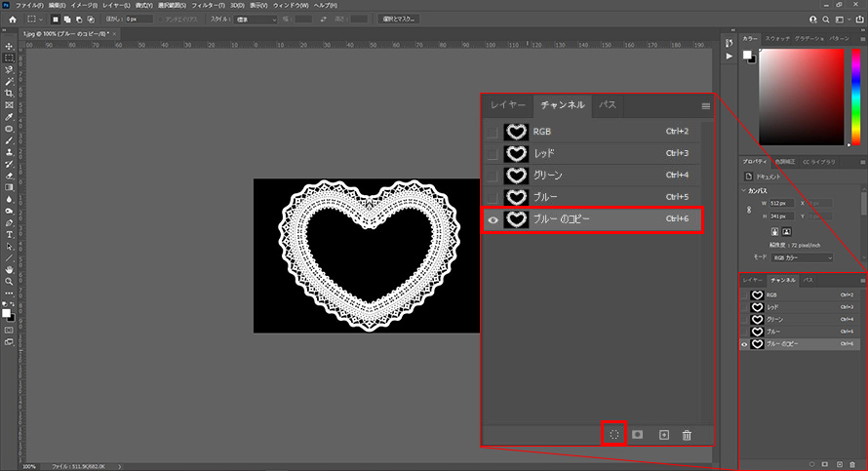Screen dimensions: 868x471
Task: Switch to スウォッチ tab
Action: click(x=777, y=39)
